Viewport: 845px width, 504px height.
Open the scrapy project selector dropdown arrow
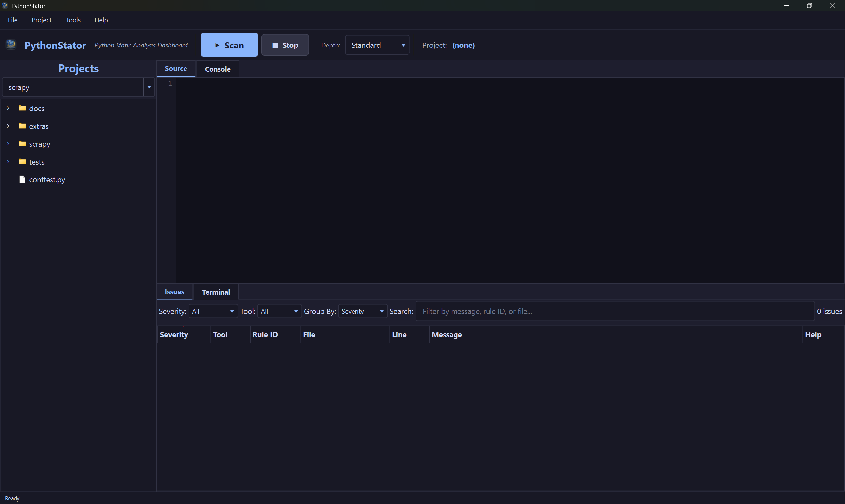click(x=149, y=87)
